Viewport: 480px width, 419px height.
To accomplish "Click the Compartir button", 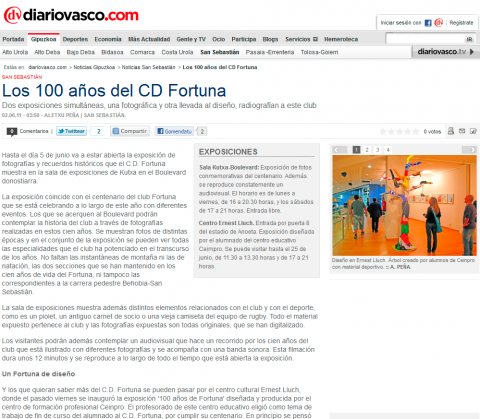I will coord(130,131).
